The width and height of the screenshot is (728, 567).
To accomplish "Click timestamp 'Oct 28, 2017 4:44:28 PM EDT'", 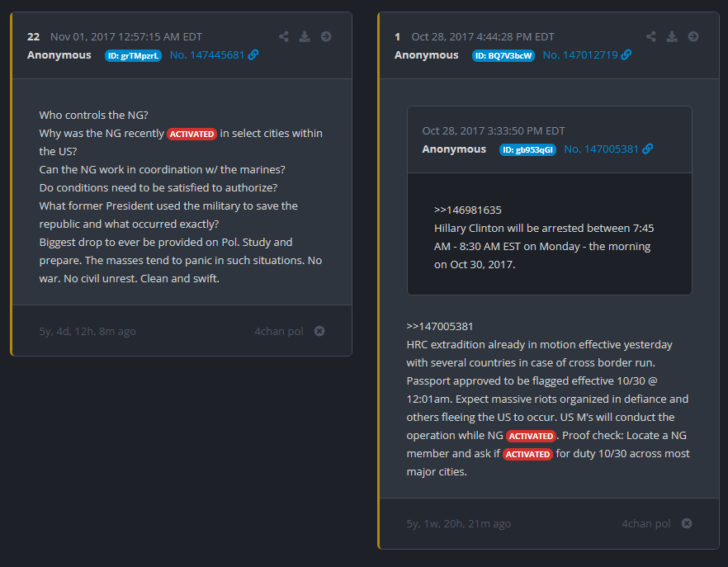I will (483, 36).
